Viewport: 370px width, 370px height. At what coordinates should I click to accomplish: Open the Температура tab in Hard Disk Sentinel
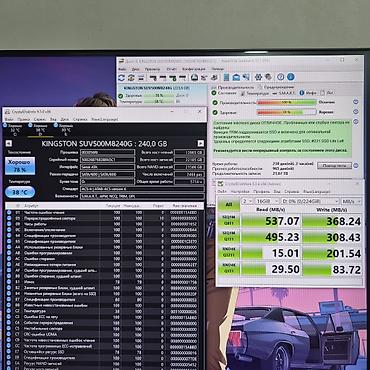254,94
